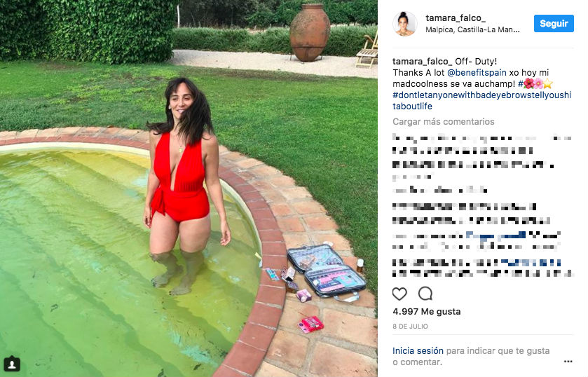The image size is (588, 377).
Task: Click Inicia sesión to log in
Action: click(418, 351)
